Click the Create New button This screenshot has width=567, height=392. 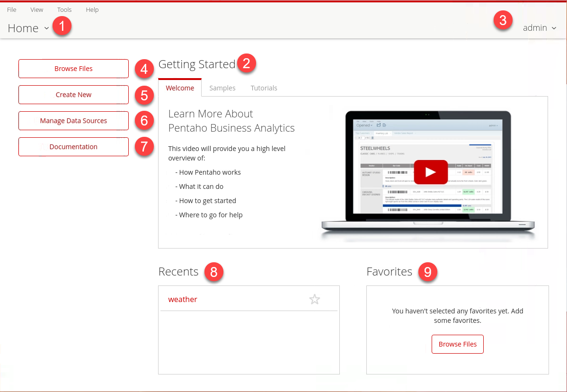[73, 95]
